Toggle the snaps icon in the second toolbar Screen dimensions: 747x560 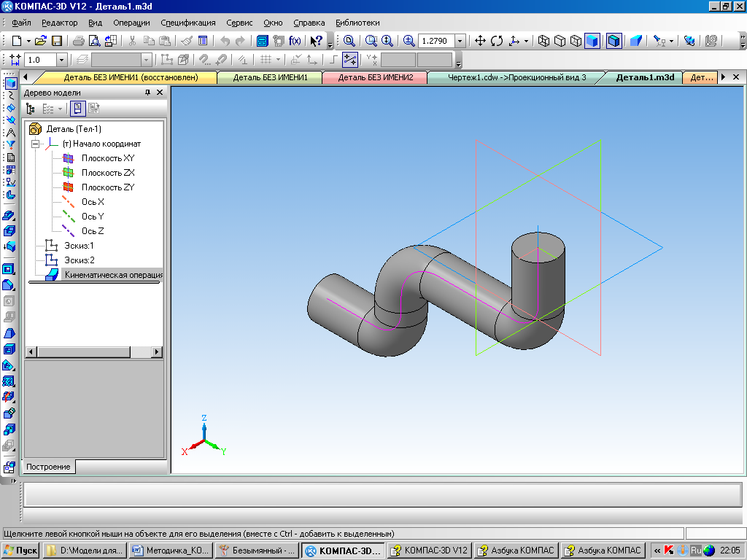click(x=350, y=60)
